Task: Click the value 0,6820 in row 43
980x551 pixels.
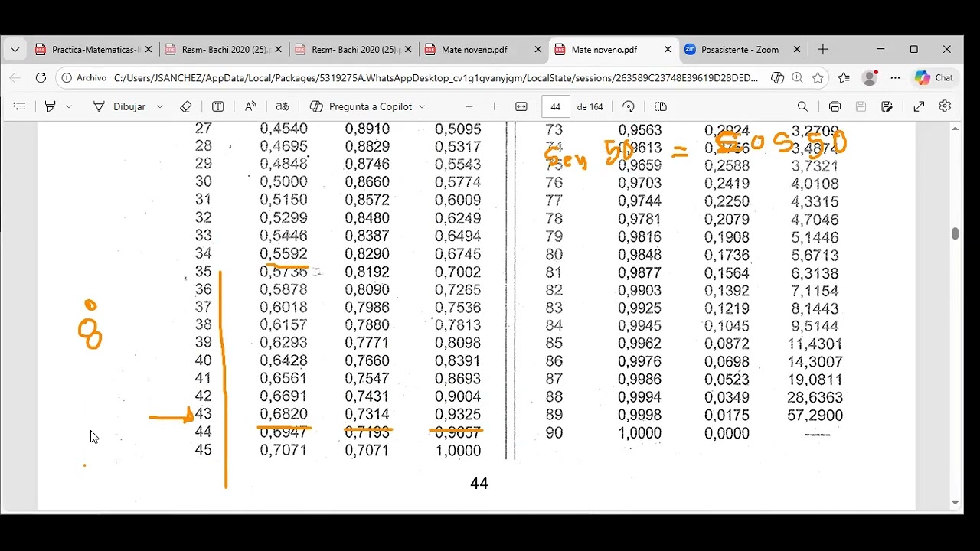Action: pos(284,414)
